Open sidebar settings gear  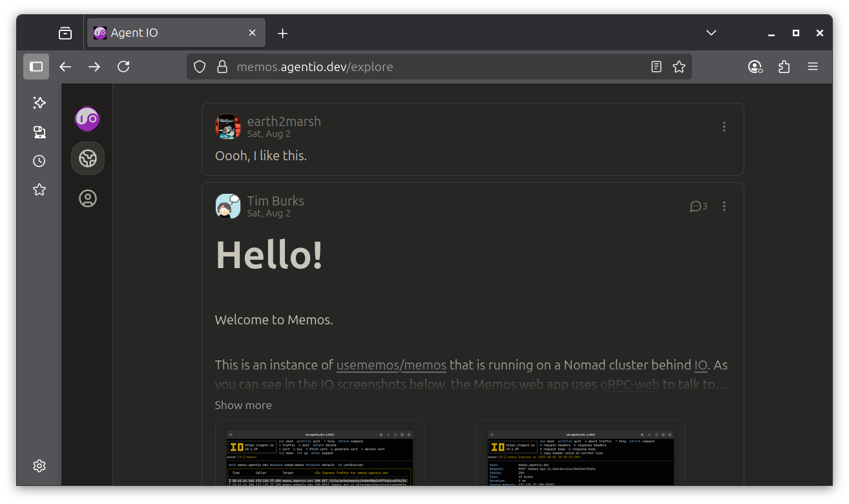click(x=39, y=466)
